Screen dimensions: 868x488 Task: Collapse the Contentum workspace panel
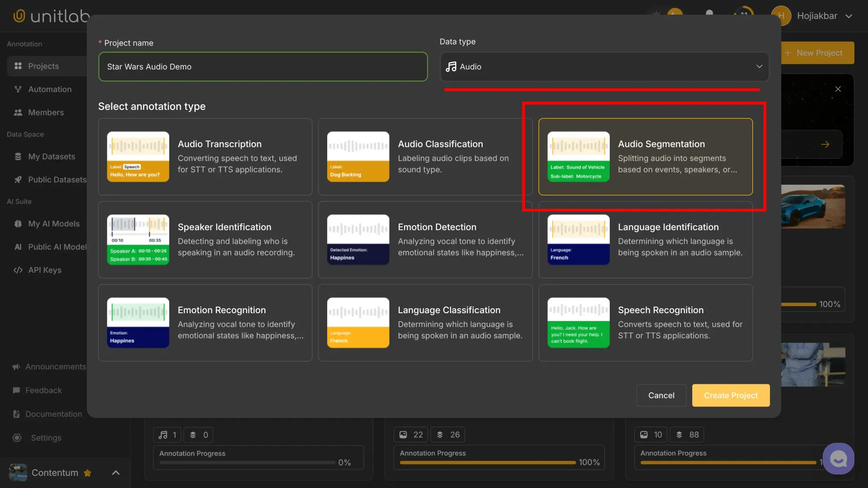click(115, 472)
